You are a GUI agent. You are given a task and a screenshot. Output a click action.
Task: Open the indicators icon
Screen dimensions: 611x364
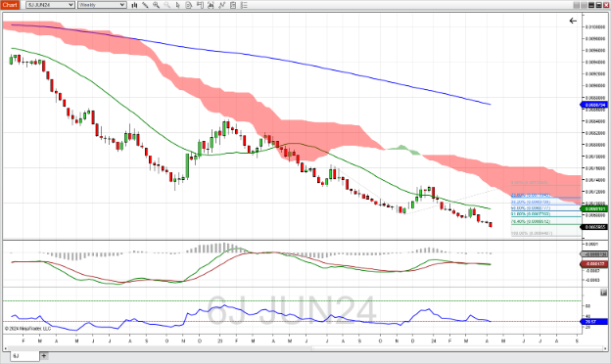coord(221,5)
